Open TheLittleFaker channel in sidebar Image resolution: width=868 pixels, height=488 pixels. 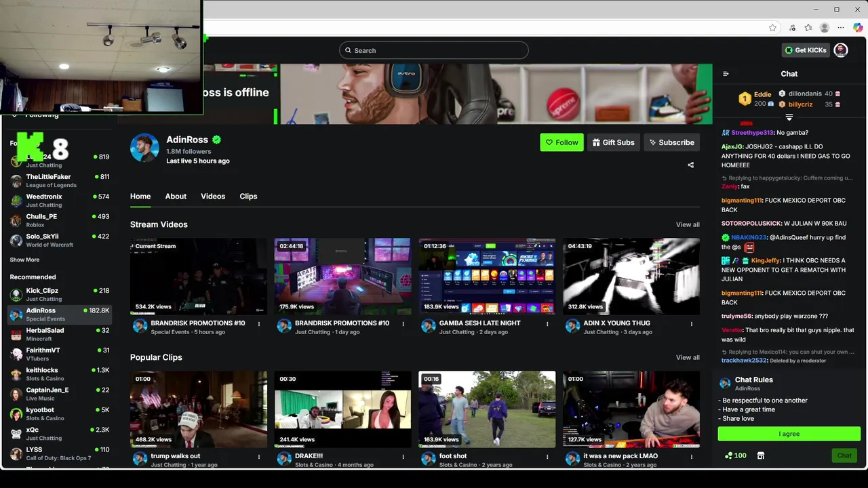[60, 180]
